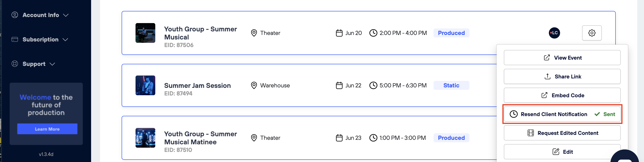Select Request Edited Content
Screen dimensions: 644x162
562,133
